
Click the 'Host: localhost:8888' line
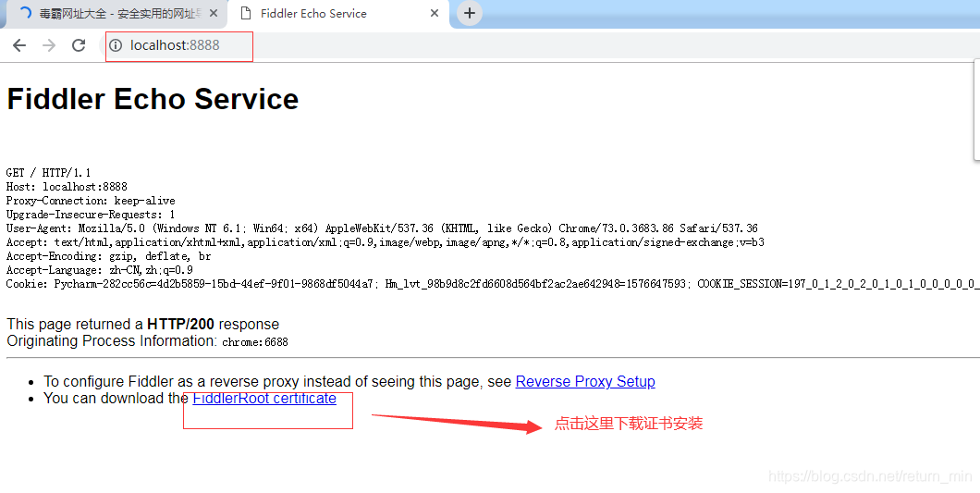coord(67,187)
